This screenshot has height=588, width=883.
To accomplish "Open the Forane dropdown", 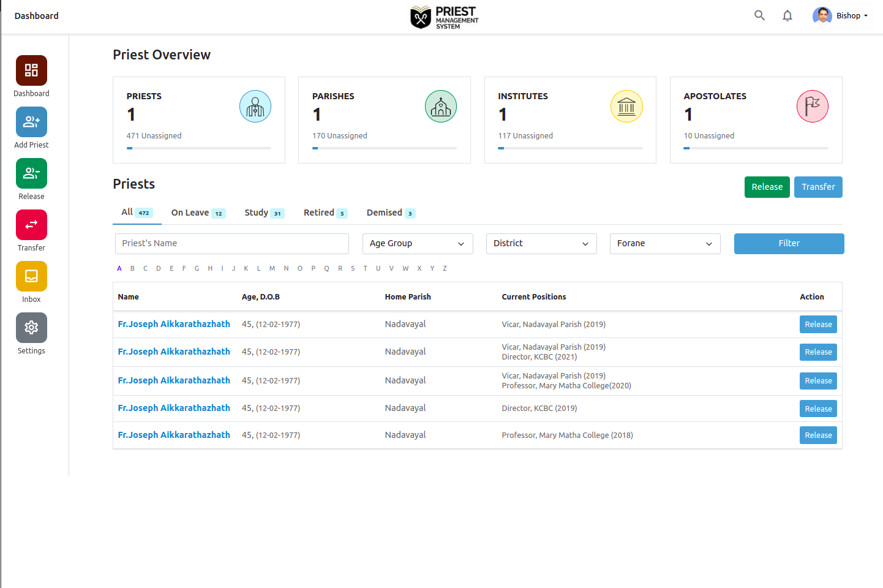I will pos(665,244).
